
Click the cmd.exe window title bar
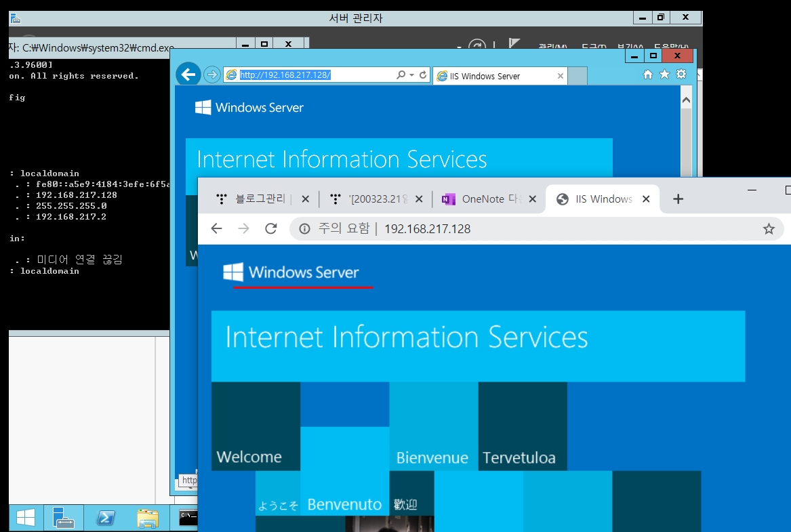[x=121, y=47]
